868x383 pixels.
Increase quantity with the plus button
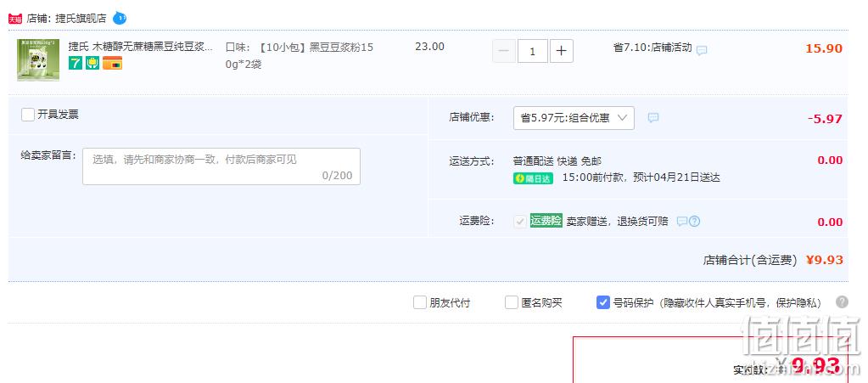[x=562, y=51]
